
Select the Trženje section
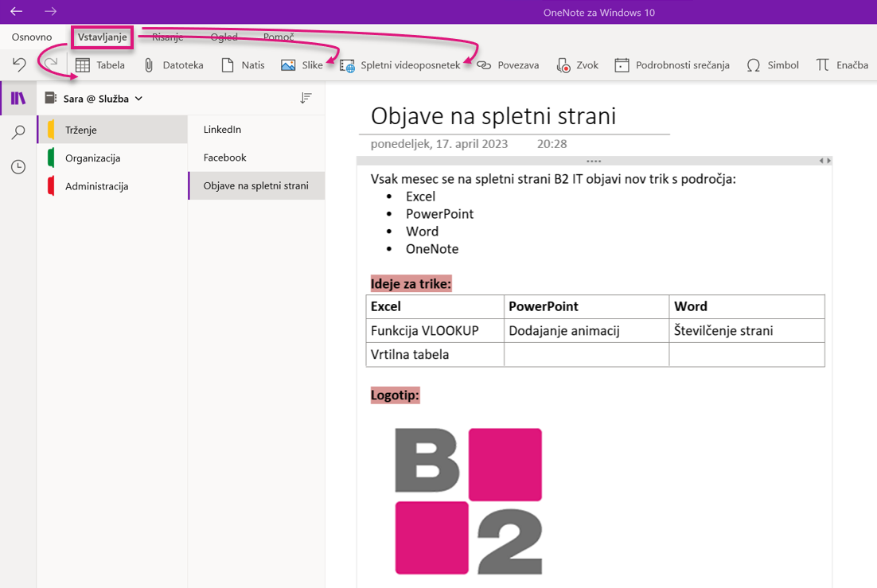[x=112, y=130]
